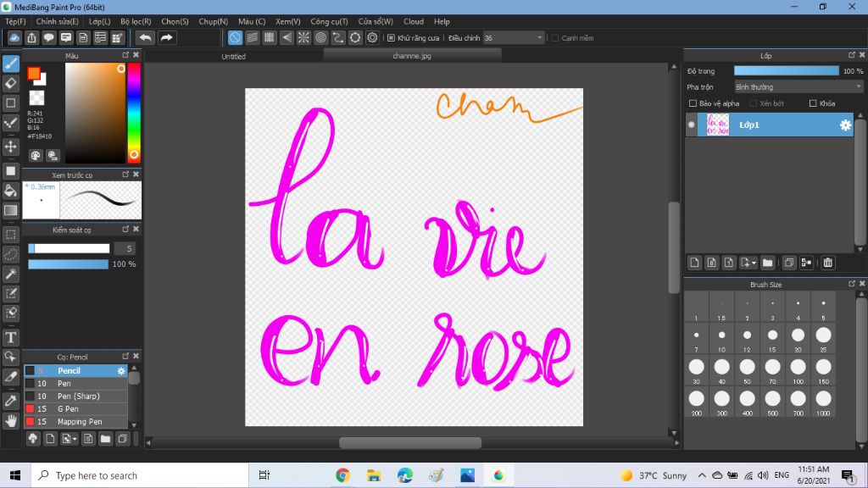Image resolution: width=868 pixels, height=488 pixels.
Task: Click the Lớp1 layer thumbnail
Action: 718,125
